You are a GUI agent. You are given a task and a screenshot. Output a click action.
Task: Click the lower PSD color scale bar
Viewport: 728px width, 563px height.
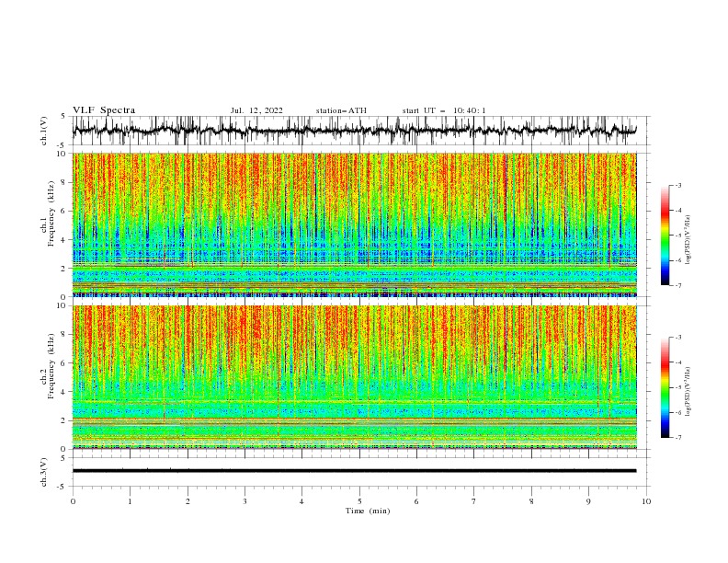coord(665,387)
